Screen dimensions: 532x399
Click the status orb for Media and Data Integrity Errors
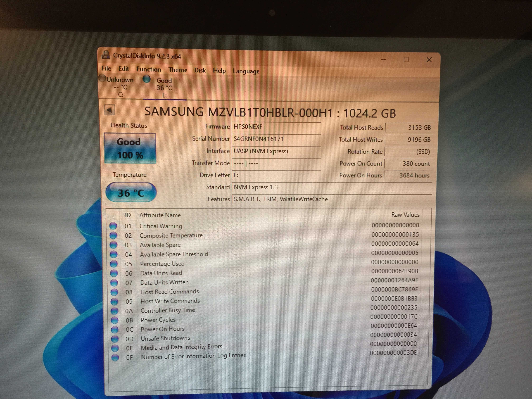[115, 348]
